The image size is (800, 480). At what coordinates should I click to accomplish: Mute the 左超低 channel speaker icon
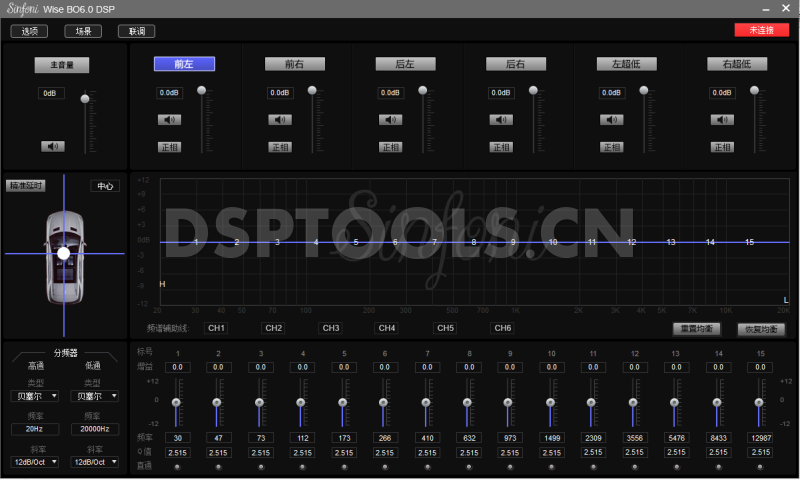[x=611, y=120]
